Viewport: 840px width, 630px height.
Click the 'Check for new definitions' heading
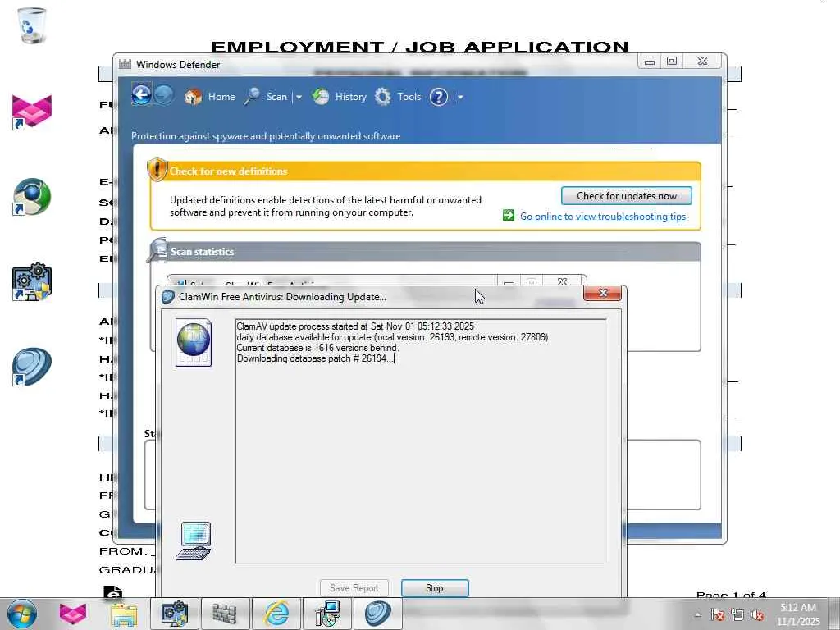[228, 171]
